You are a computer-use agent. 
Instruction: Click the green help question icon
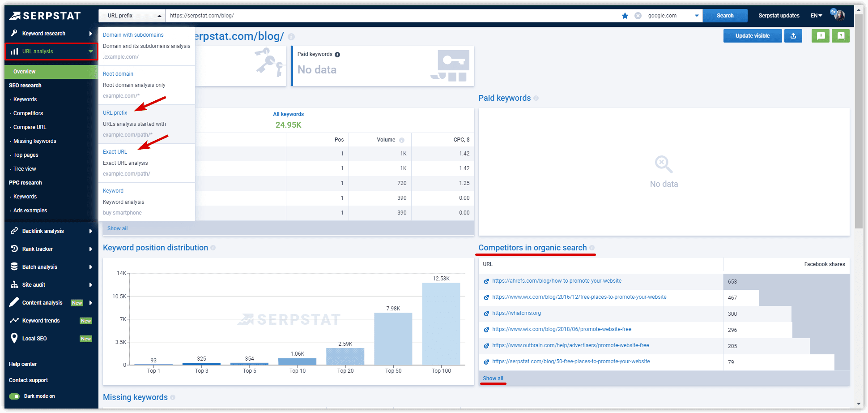click(x=841, y=36)
